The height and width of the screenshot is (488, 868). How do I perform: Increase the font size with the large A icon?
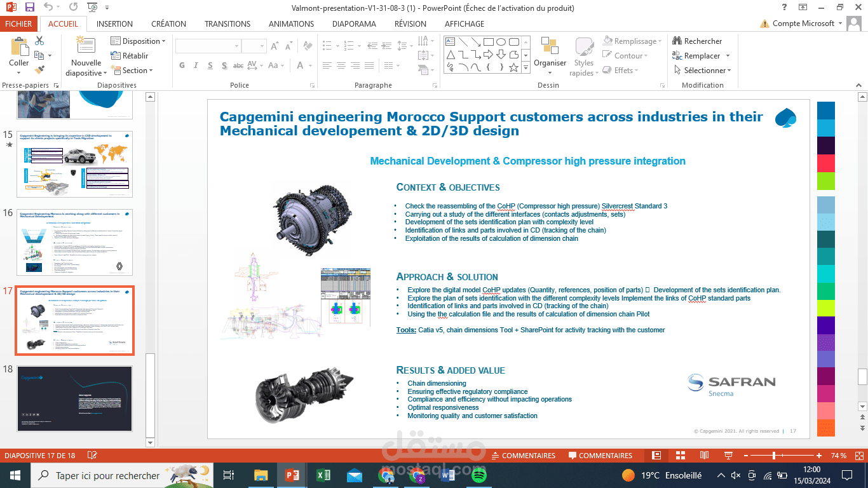tap(274, 46)
